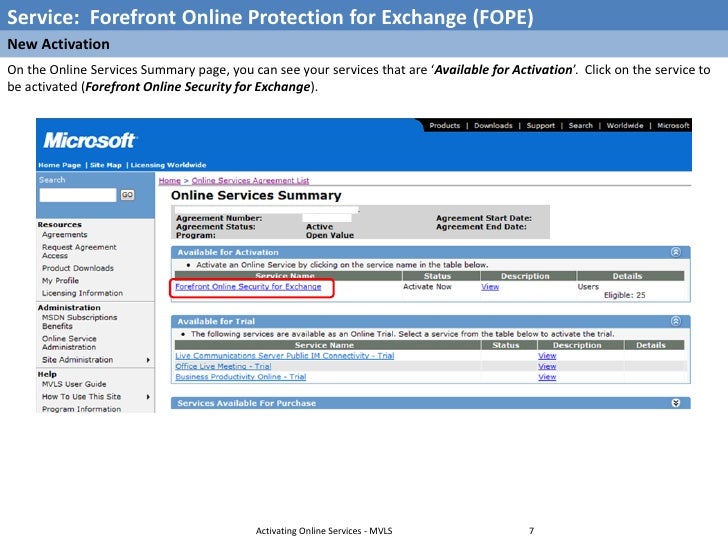The image size is (728, 546).
Task: View description for Office Live Meeting trial
Action: tap(547, 366)
